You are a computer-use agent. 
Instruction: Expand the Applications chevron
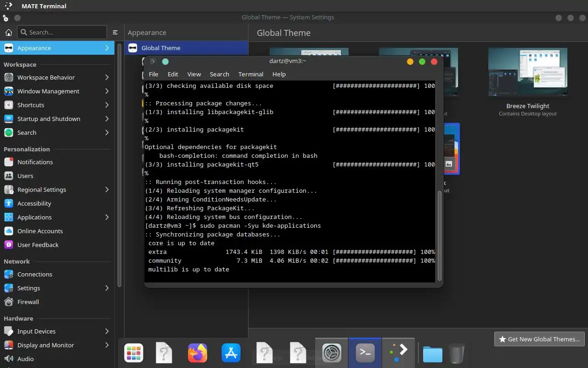(107, 217)
